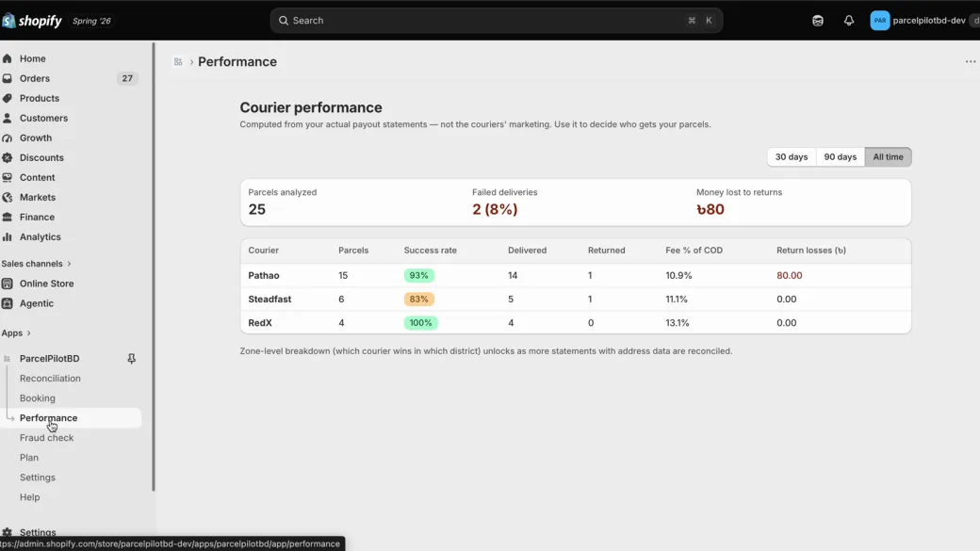The height and width of the screenshot is (551, 980).
Task: Unpin ParcelPilotBD with pin icon
Action: pos(131,359)
